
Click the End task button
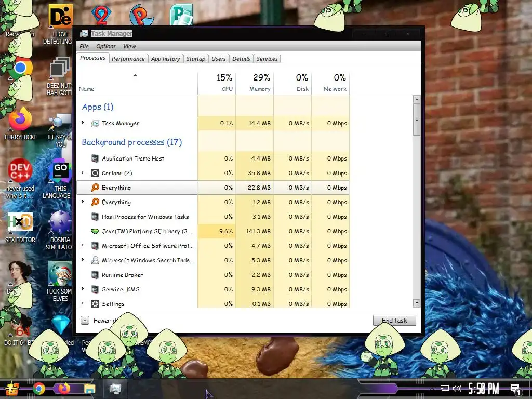394,320
